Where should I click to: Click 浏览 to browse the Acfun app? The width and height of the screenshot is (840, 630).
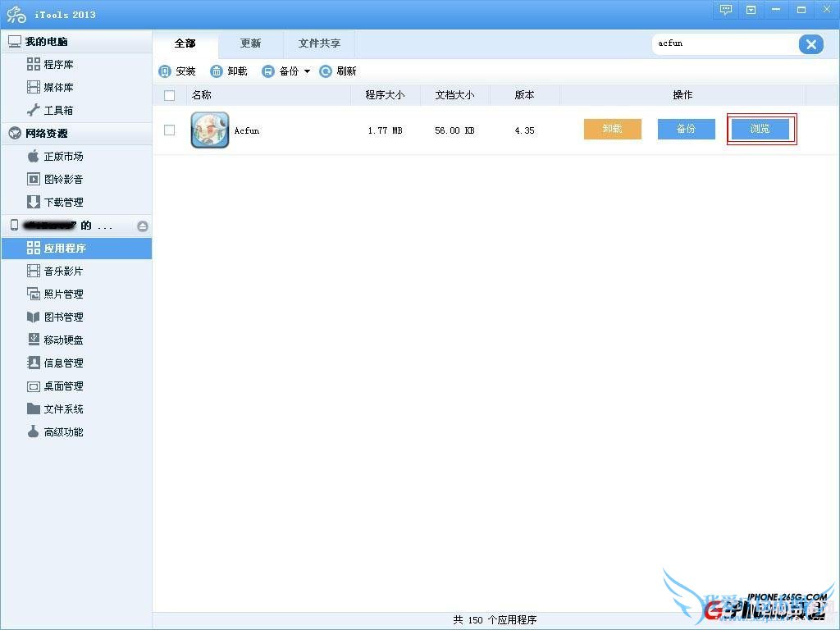[761, 129]
